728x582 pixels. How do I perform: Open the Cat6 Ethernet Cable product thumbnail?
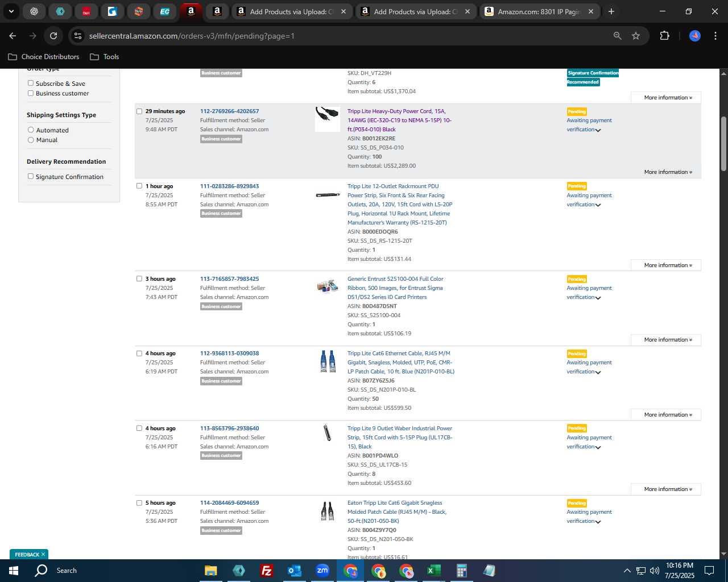point(328,361)
